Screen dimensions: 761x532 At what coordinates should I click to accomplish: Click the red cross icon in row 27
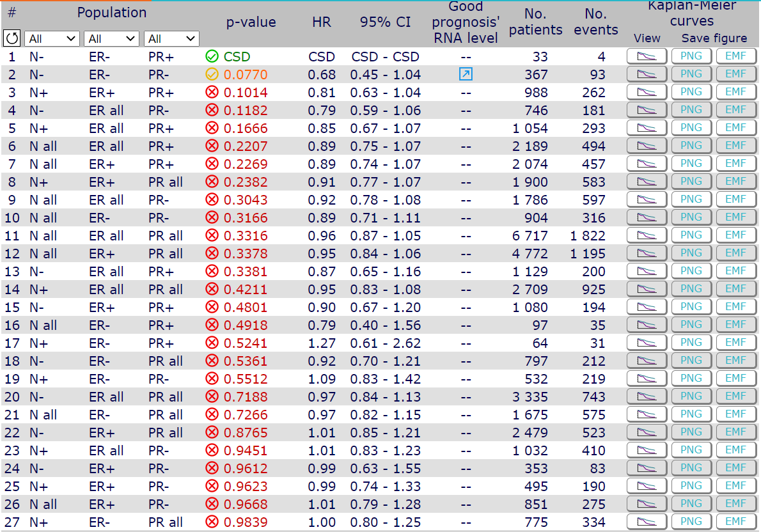(212, 522)
